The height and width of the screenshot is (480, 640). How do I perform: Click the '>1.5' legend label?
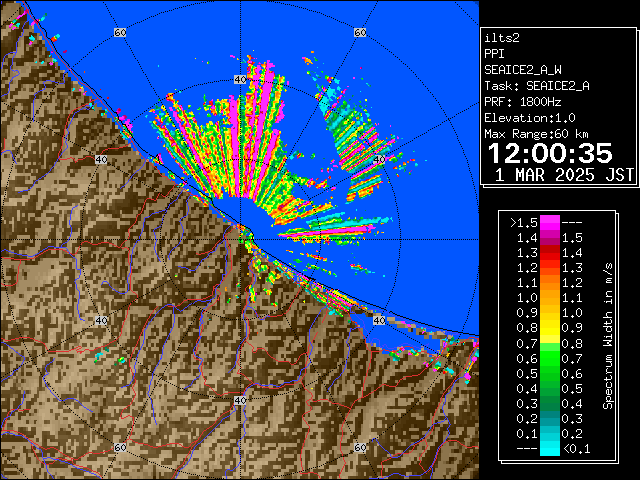click(x=524, y=223)
